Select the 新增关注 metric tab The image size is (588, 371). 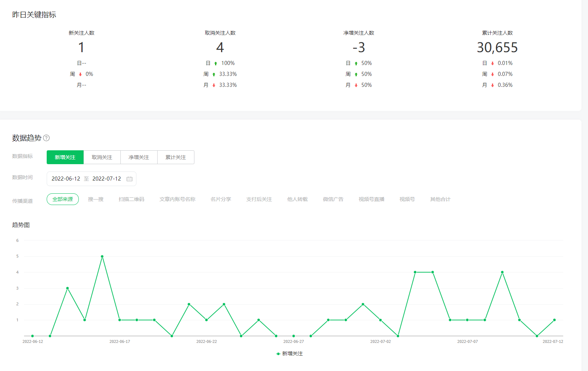65,157
